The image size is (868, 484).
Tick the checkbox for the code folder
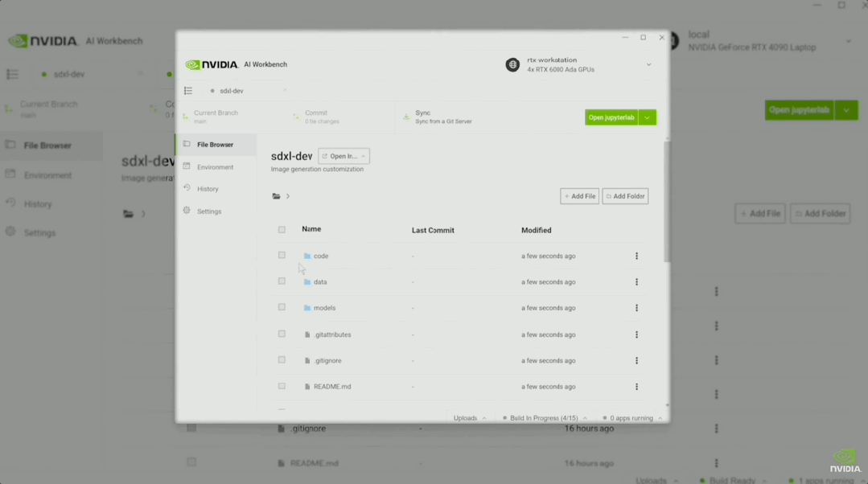(282, 256)
